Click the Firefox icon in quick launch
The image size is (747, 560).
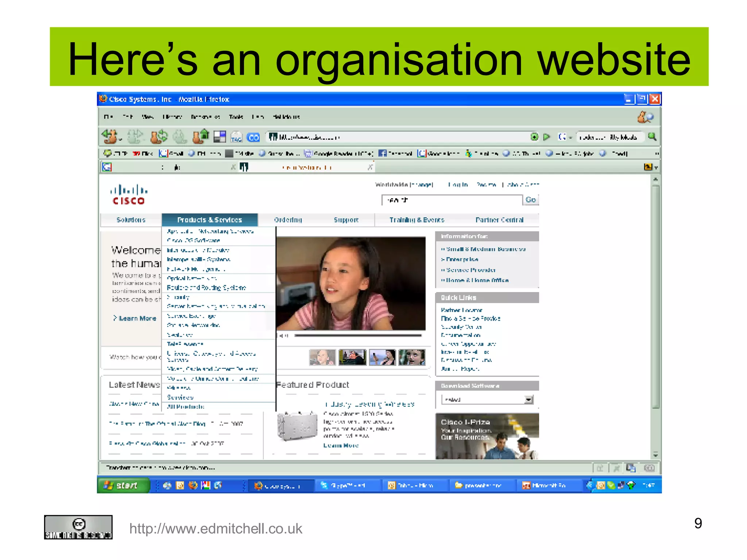coord(193,485)
